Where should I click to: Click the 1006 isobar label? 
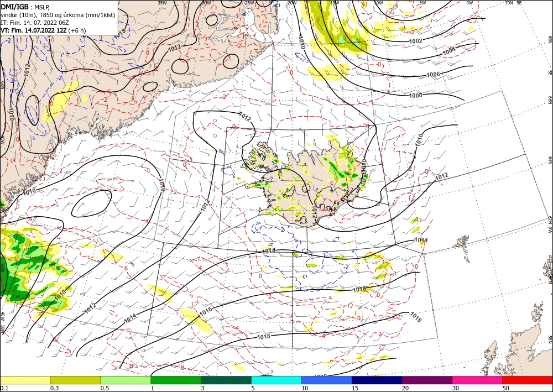(x=433, y=75)
